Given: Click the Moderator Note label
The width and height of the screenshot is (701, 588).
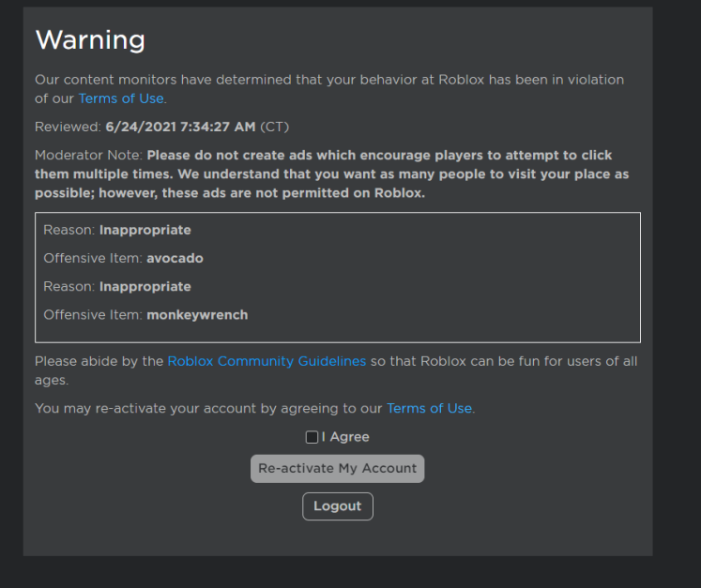Looking at the screenshot, I should pos(88,155).
